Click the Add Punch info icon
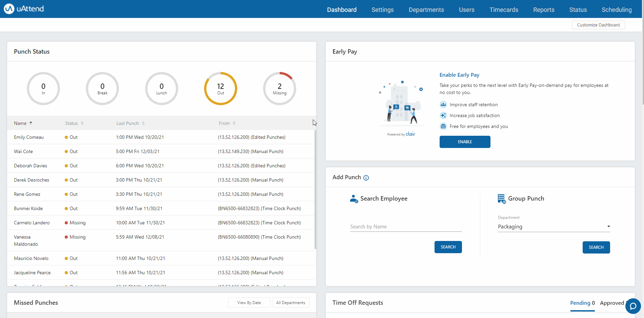The image size is (644, 318). click(366, 178)
